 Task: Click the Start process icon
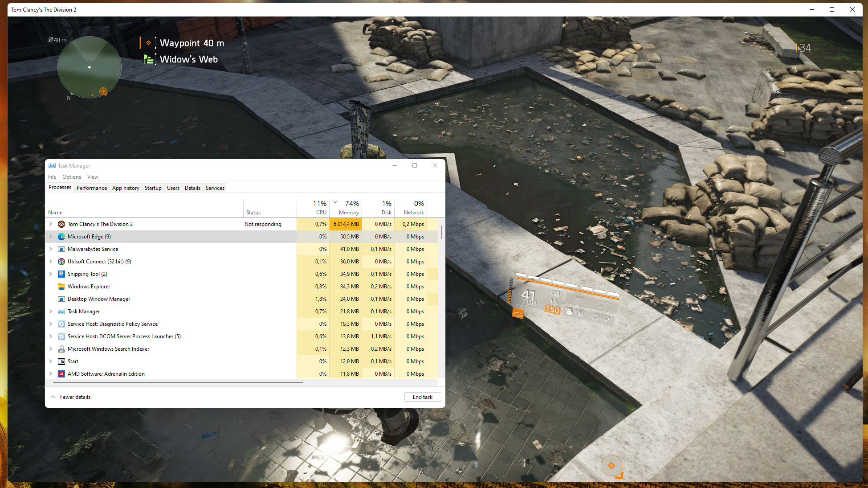click(61, 361)
